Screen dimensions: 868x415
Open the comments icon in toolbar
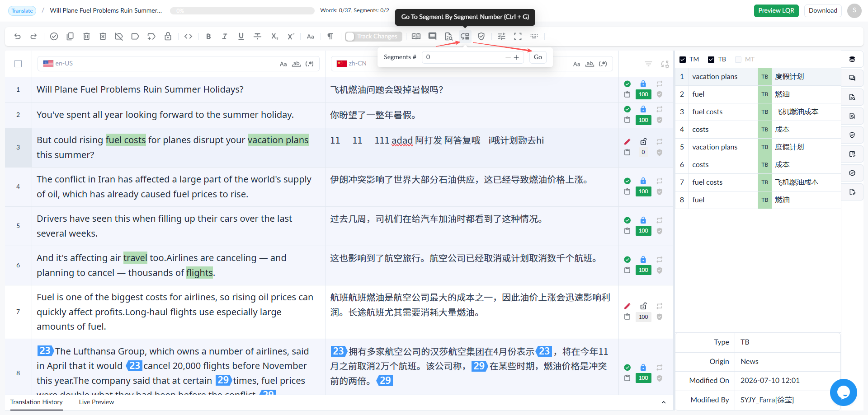click(432, 37)
